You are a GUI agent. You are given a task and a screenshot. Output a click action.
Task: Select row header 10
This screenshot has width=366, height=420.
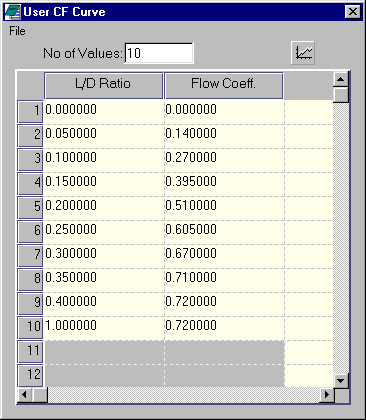(30, 328)
